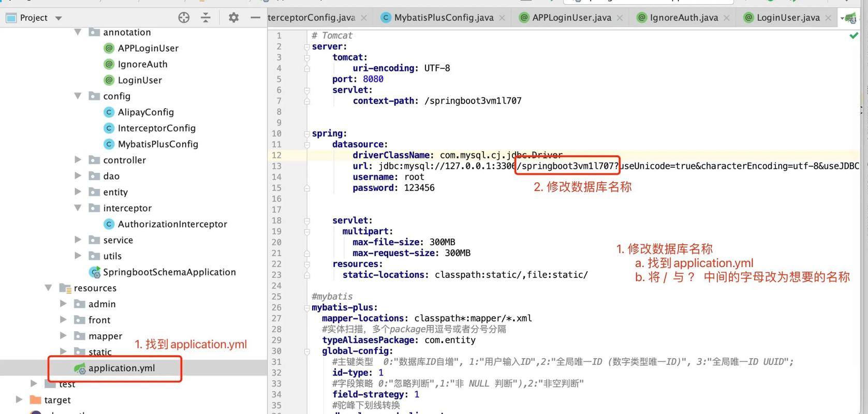This screenshot has width=868, height=414.
Task: Click typeAliasesPackage value com.entity
Action: 450,340
